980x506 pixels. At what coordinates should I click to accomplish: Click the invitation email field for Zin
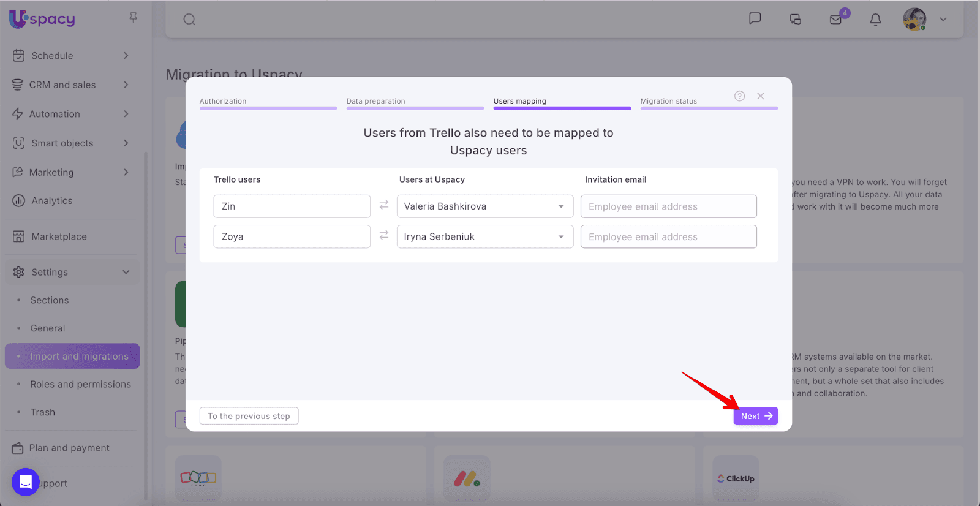668,206
